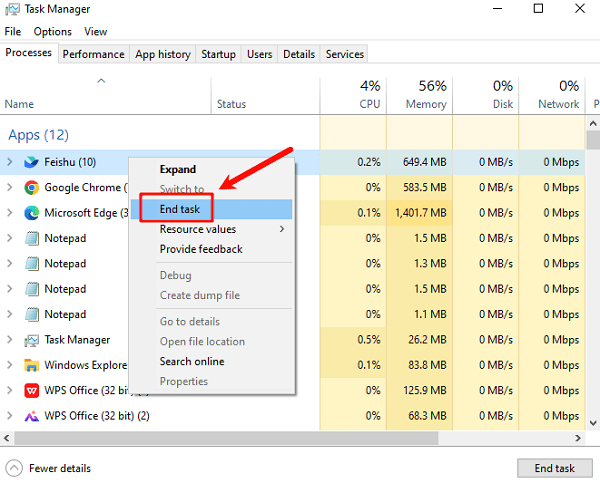This screenshot has width=600, height=483.
Task: Click the first WPS Office icon
Action: [31, 390]
